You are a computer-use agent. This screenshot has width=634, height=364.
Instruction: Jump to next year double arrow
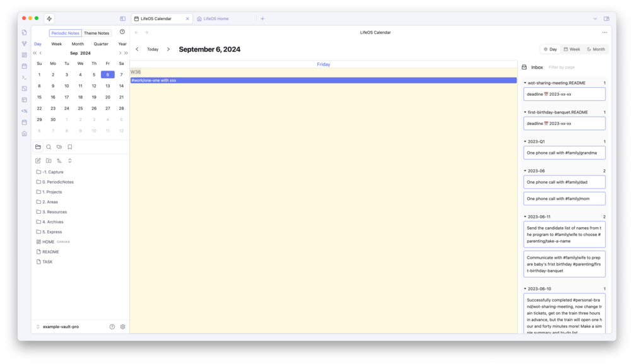pos(126,53)
